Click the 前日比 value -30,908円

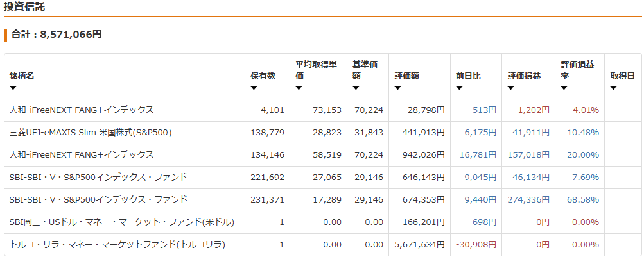click(476, 245)
